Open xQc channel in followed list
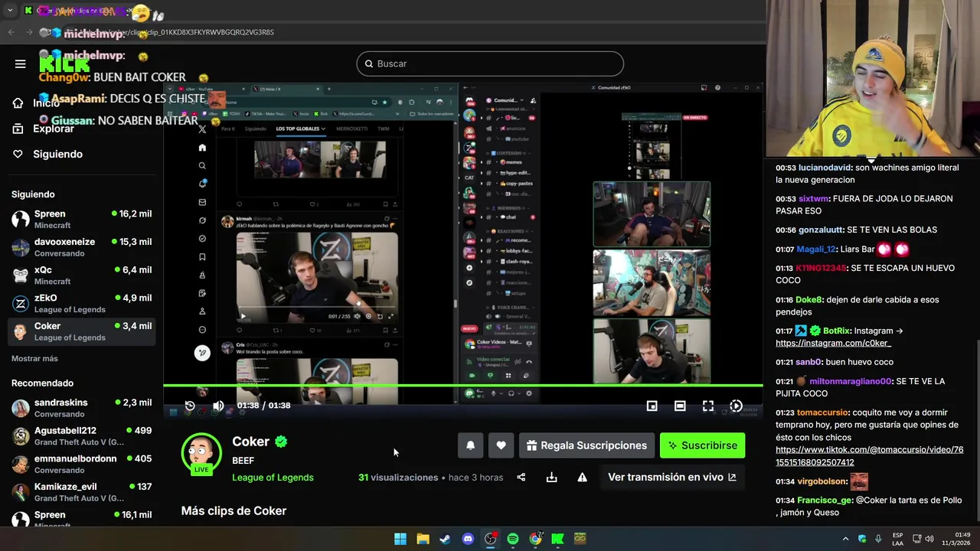Screen dimensions: 980x551 pos(81,275)
